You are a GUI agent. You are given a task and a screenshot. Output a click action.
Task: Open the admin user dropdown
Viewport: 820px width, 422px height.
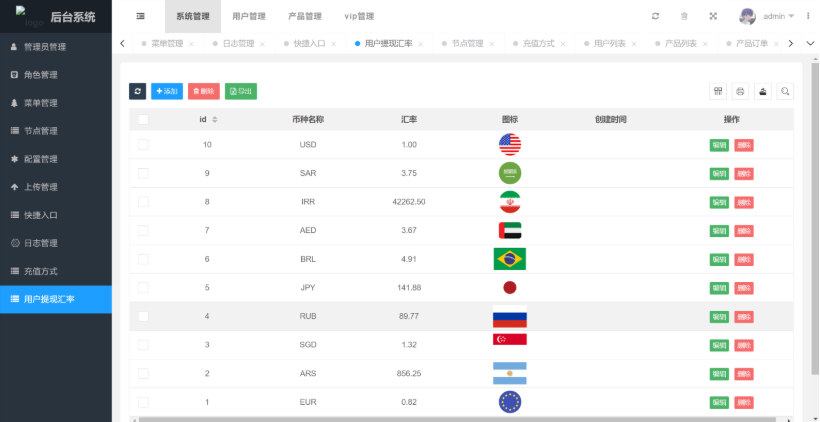[x=767, y=16]
